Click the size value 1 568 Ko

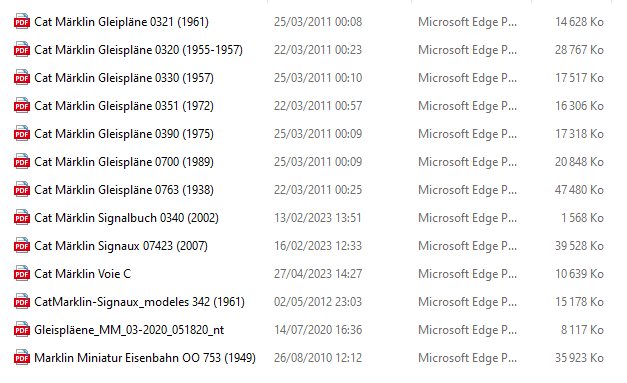coord(582,217)
